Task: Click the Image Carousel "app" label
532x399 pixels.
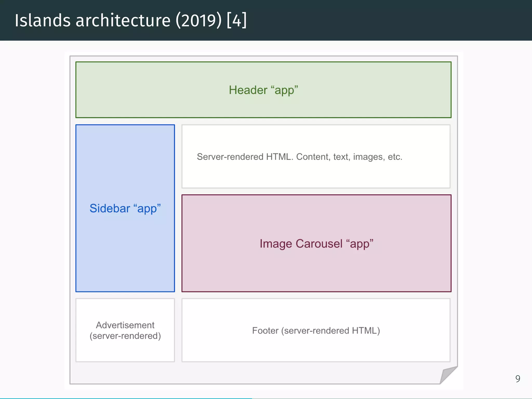Action: (316, 244)
